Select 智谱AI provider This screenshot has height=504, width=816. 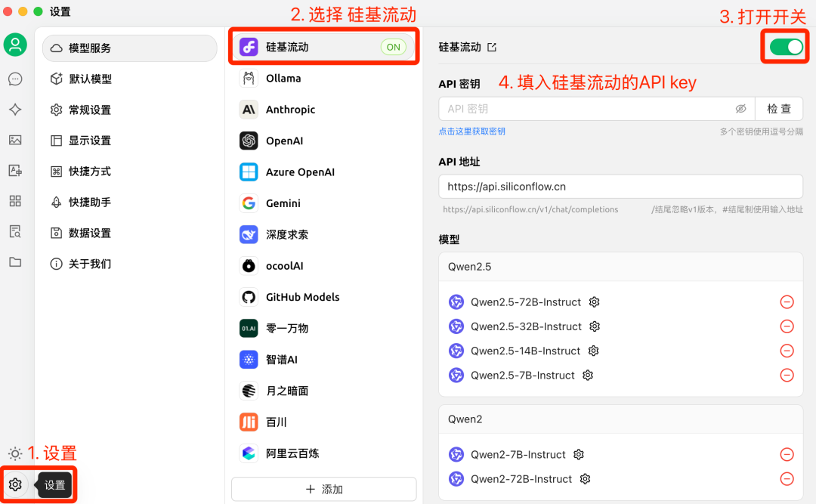click(323, 359)
